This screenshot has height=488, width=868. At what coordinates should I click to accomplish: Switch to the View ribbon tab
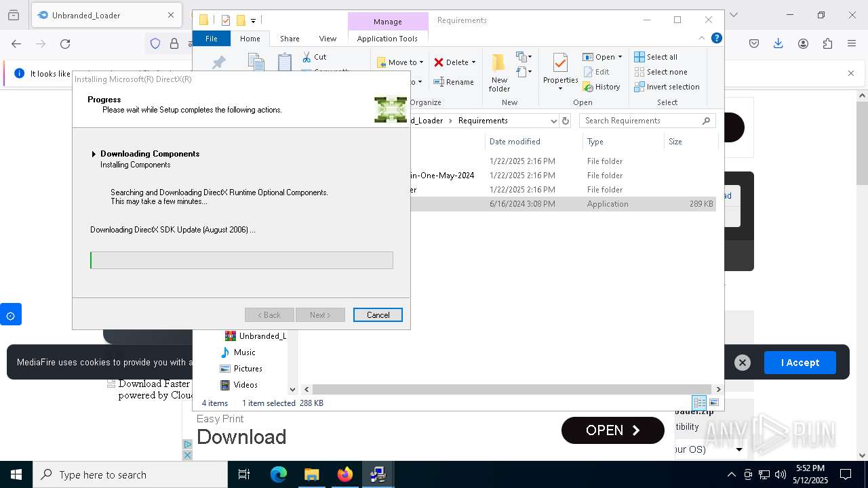point(328,39)
